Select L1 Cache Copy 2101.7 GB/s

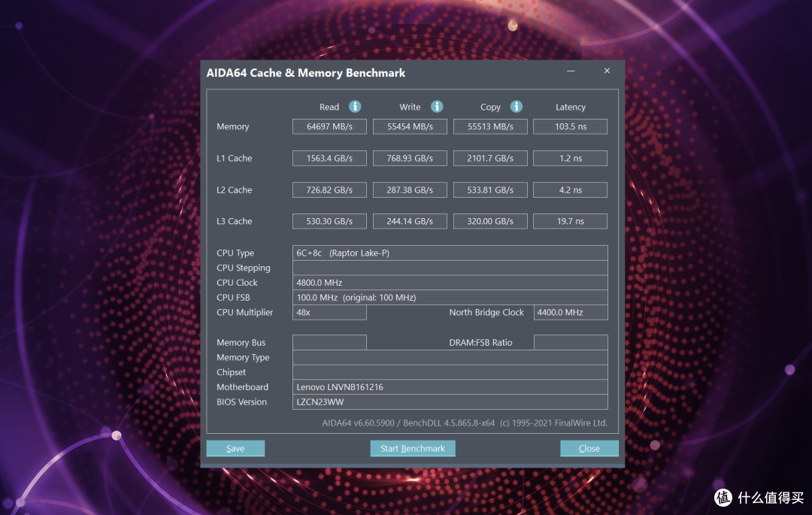click(x=490, y=159)
